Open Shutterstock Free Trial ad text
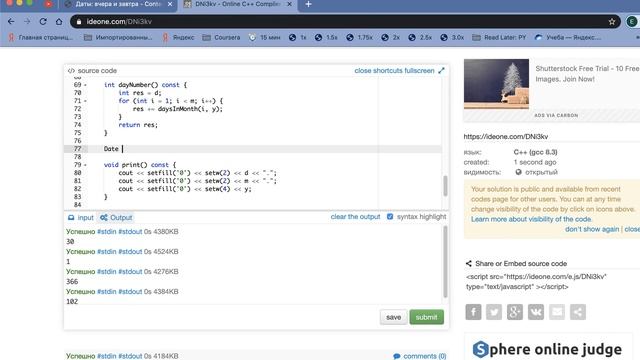Screen dimensions: 640x360 pyautogui.click(x=587, y=74)
